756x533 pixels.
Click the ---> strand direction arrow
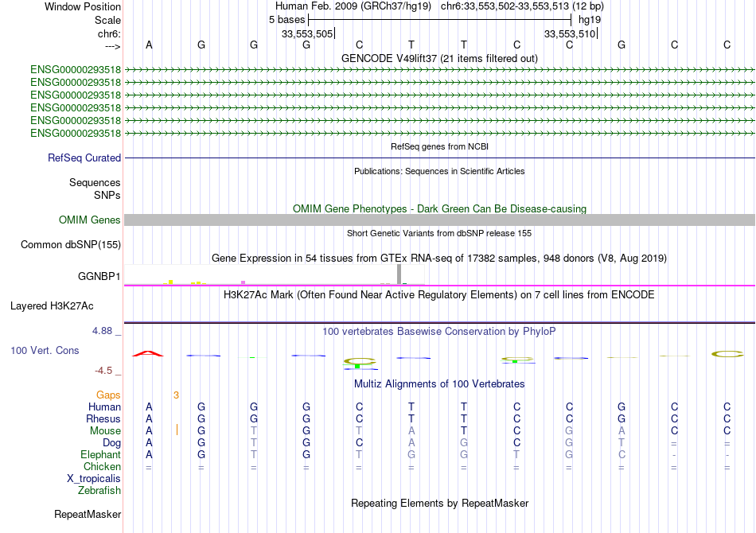112,46
